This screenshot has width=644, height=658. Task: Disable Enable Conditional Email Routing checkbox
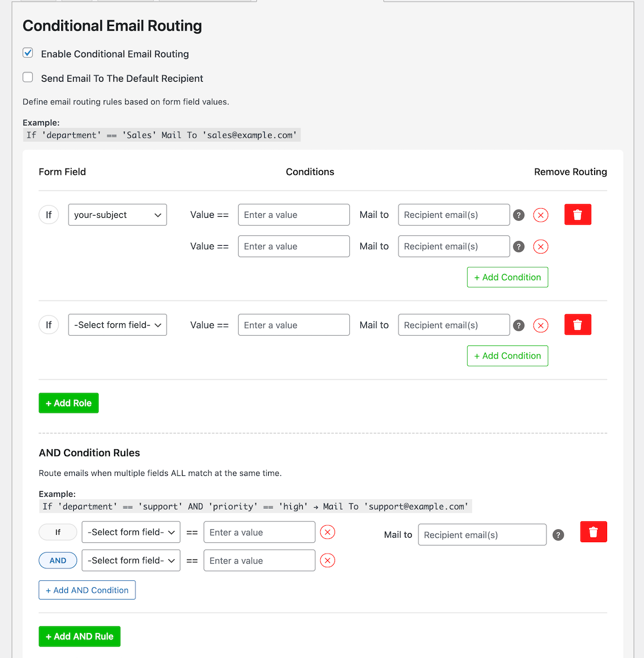click(x=28, y=53)
